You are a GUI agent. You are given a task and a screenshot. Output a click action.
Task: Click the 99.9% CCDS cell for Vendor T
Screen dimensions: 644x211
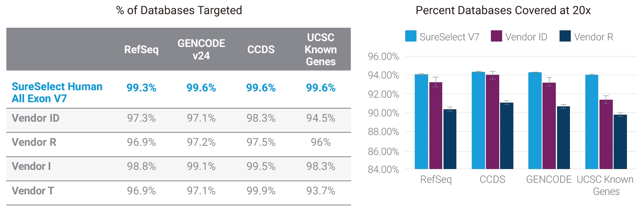[x=260, y=191]
